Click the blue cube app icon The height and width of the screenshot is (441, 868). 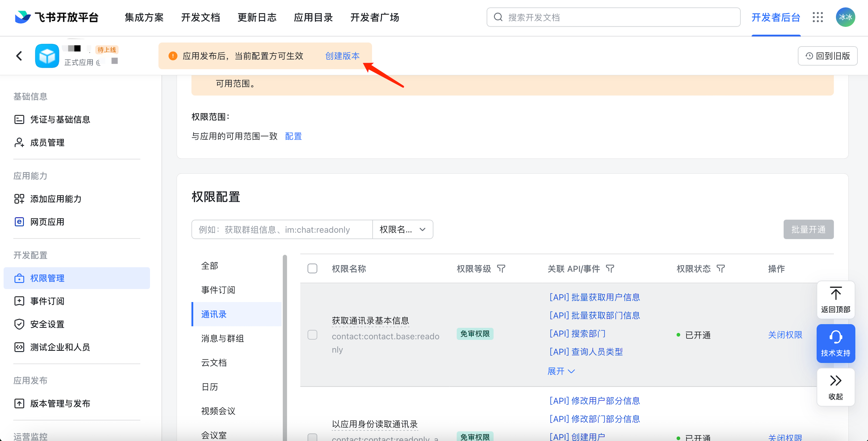[47, 56]
